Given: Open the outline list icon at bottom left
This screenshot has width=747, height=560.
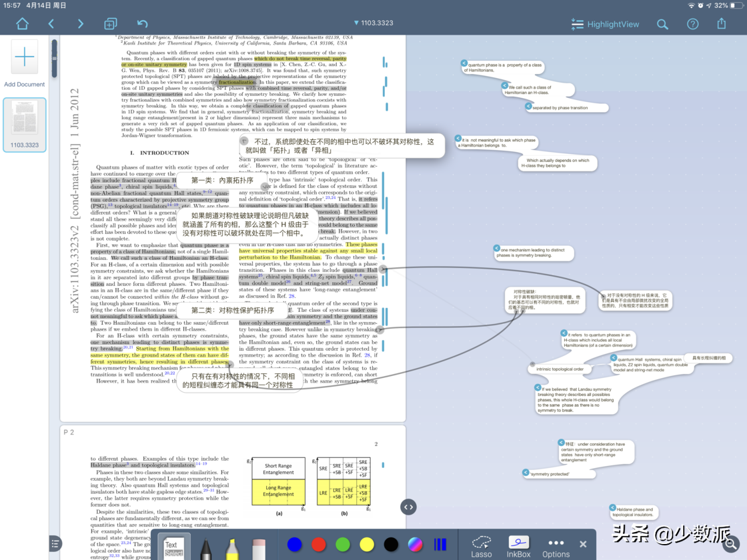Looking at the screenshot, I should click(55, 543).
